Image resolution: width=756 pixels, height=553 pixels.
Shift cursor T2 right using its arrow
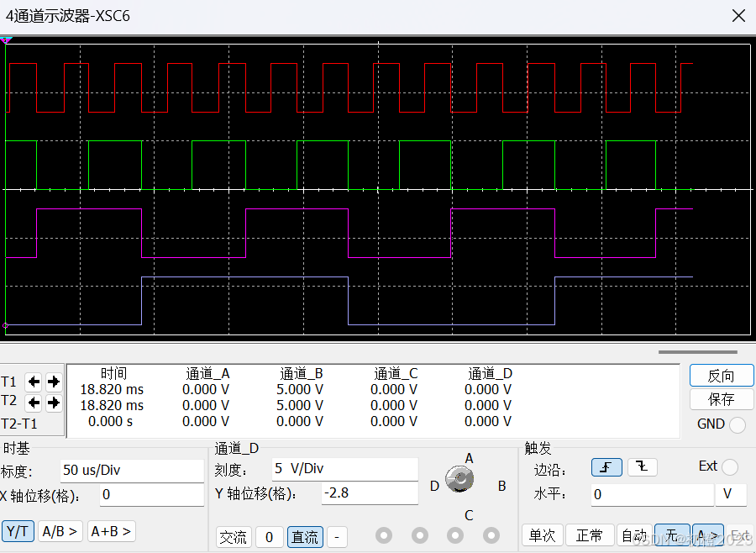click(x=54, y=402)
